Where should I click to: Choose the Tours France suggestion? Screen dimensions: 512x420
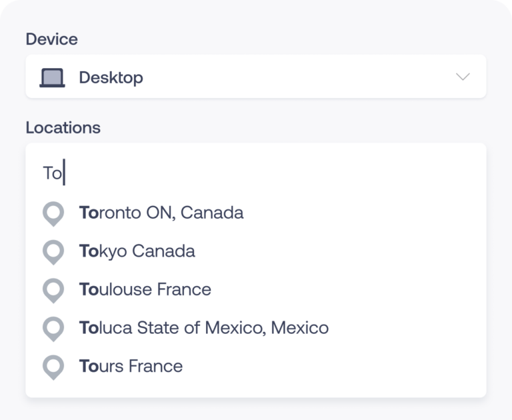pyautogui.click(x=131, y=366)
